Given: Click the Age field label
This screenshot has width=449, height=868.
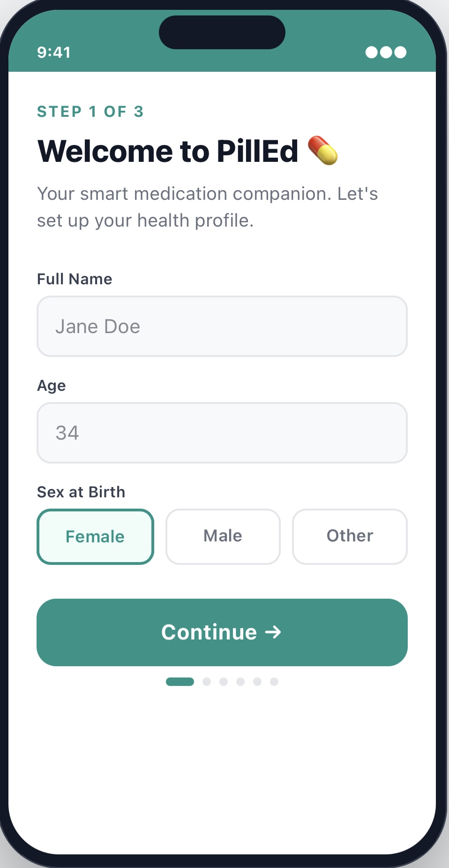Looking at the screenshot, I should point(52,386).
